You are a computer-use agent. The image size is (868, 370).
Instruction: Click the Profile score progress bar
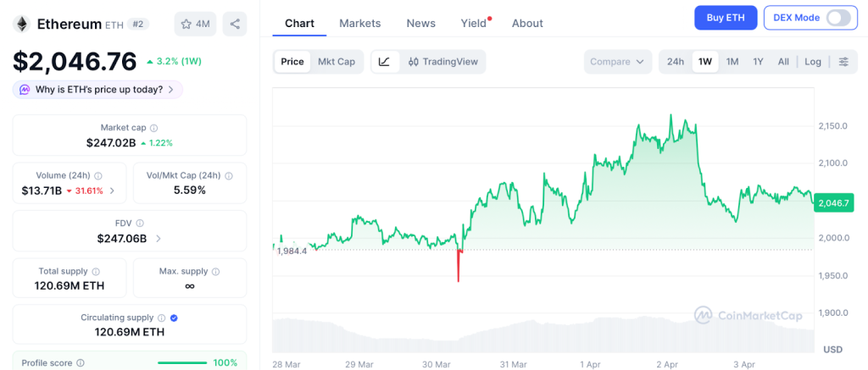click(x=181, y=363)
